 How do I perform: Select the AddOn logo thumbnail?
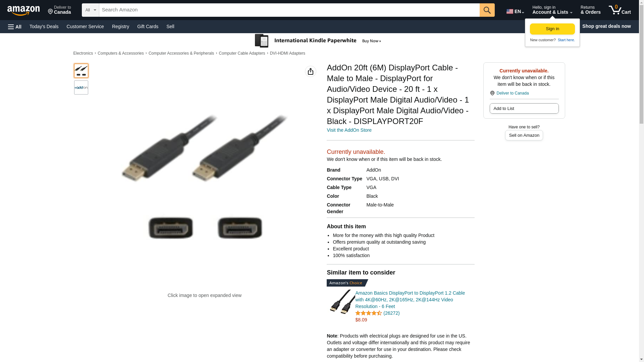[81, 87]
